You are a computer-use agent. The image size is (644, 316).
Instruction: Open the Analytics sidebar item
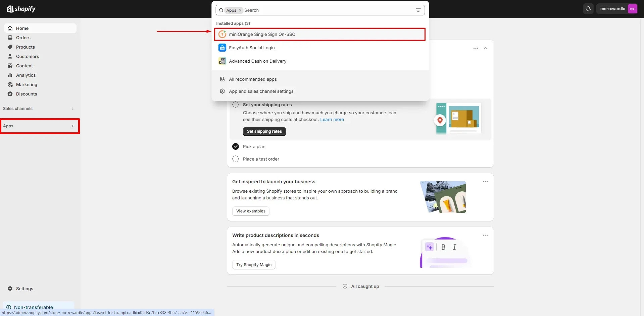click(40, 75)
